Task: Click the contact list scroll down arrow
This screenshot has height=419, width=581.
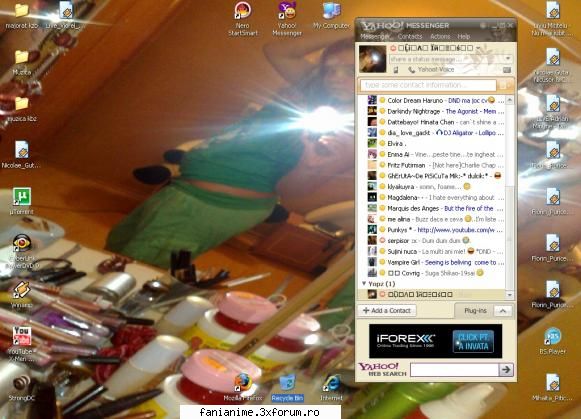Action: click(x=510, y=295)
